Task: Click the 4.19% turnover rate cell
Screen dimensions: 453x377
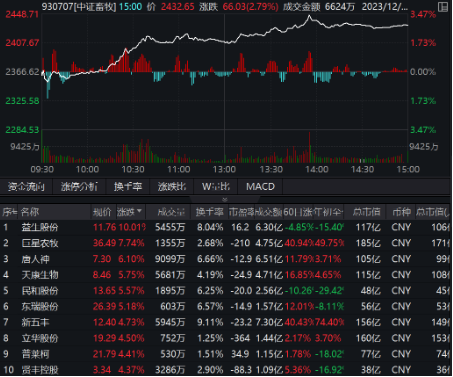Action: click(210, 275)
